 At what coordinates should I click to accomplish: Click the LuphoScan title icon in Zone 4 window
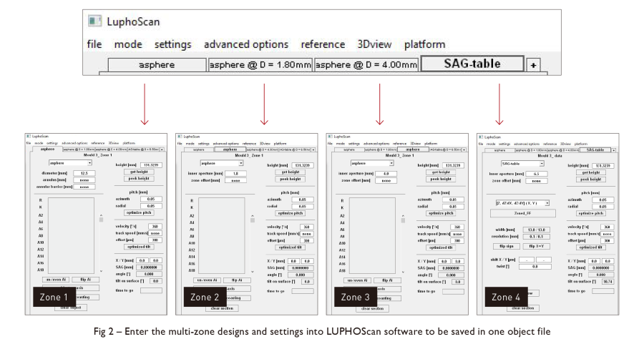(482, 137)
